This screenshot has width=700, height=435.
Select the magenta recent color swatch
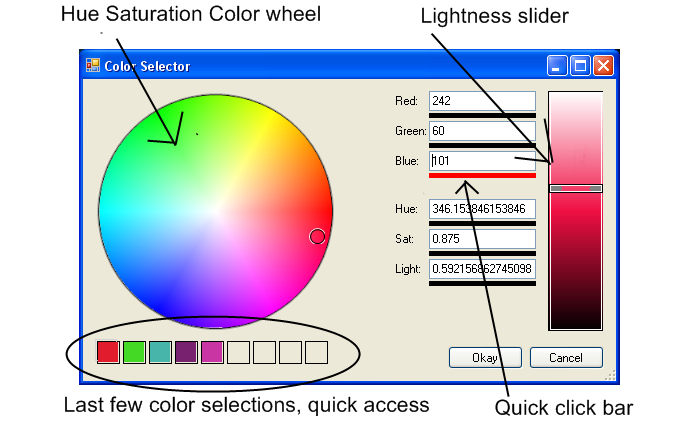click(x=212, y=352)
